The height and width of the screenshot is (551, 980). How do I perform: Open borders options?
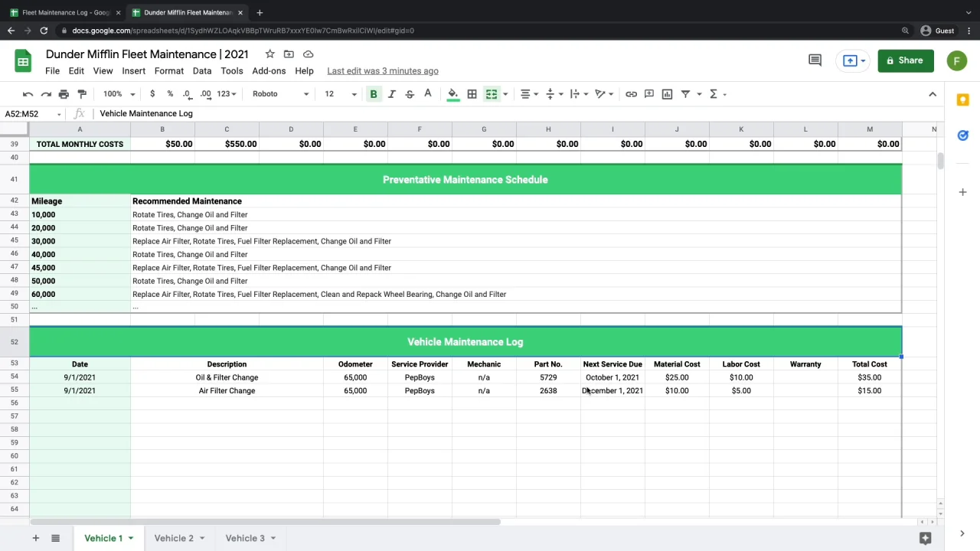(x=472, y=94)
